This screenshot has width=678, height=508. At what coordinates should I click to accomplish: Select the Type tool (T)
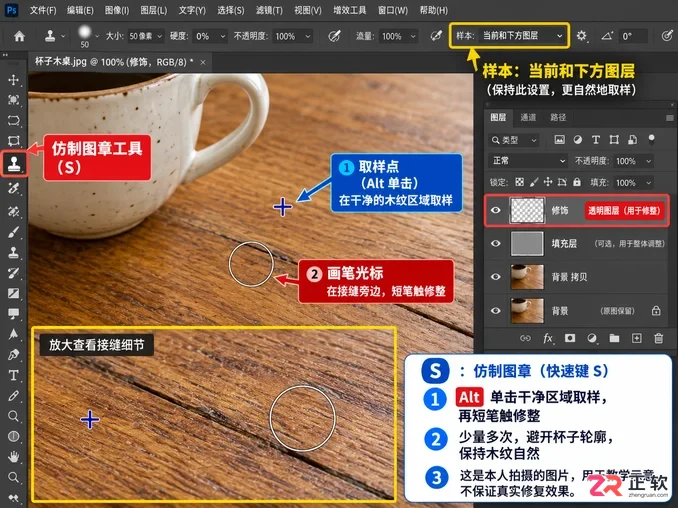13,375
